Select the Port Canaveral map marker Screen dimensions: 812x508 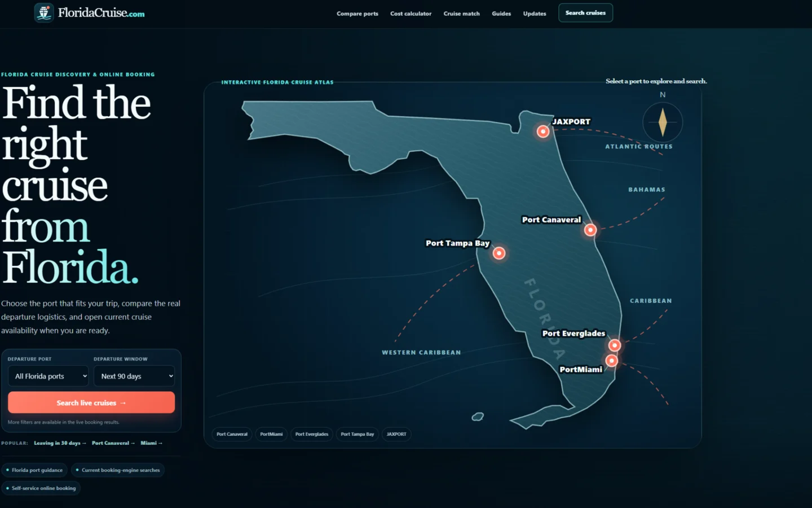click(x=590, y=230)
